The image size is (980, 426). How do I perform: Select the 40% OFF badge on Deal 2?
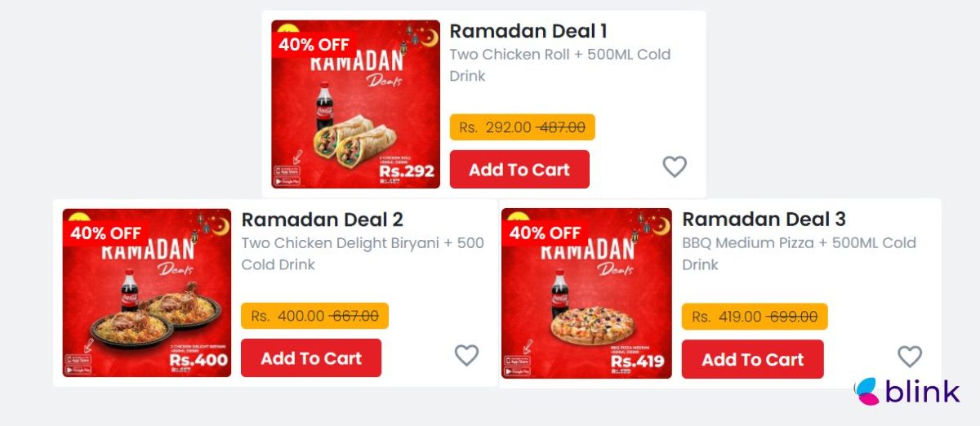tap(105, 233)
